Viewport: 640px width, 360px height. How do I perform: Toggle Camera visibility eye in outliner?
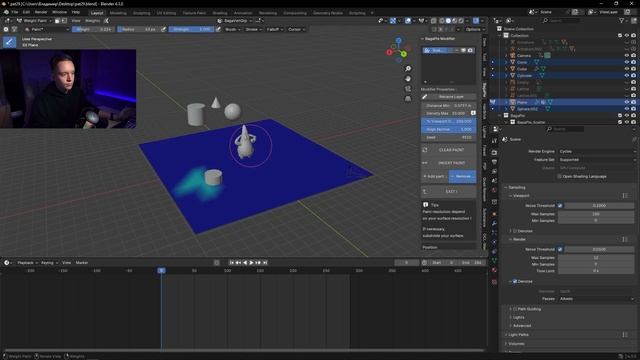pyautogui.click(x=627, y=56)
